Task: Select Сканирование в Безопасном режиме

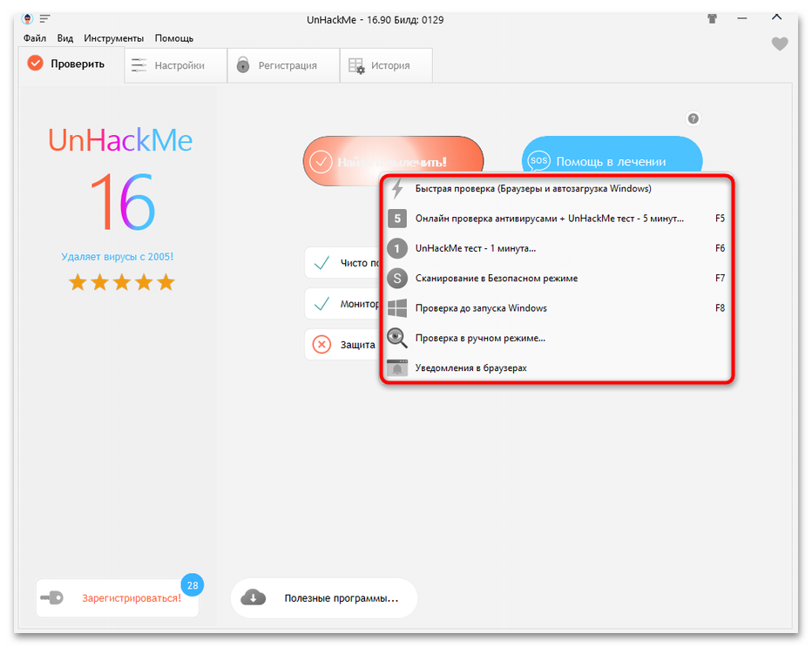Action: (557, 279)
